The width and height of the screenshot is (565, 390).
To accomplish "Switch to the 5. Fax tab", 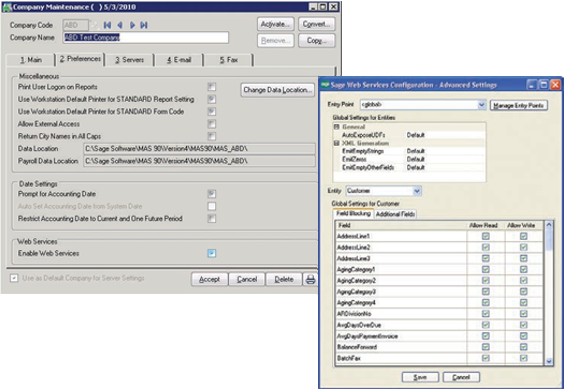I will pos(229,60).
